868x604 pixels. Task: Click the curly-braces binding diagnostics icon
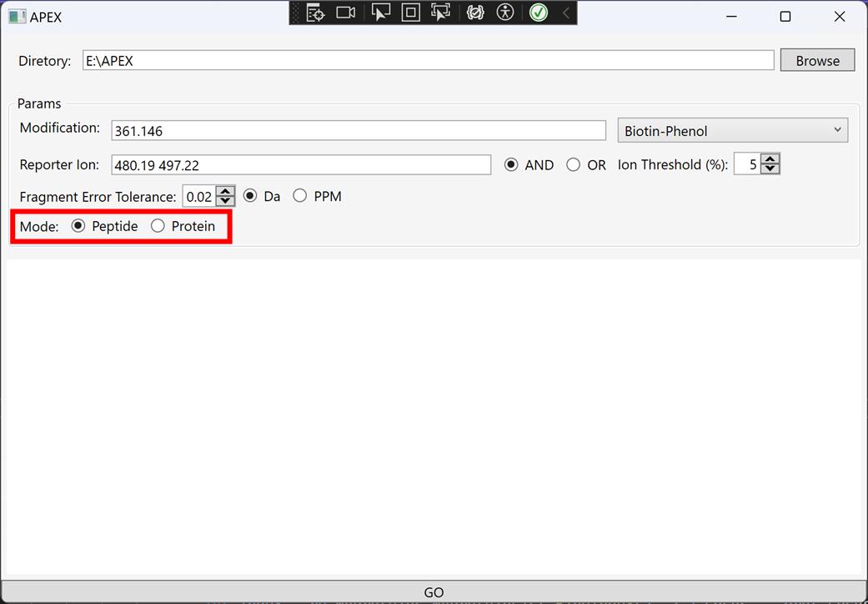coord(475,13)
